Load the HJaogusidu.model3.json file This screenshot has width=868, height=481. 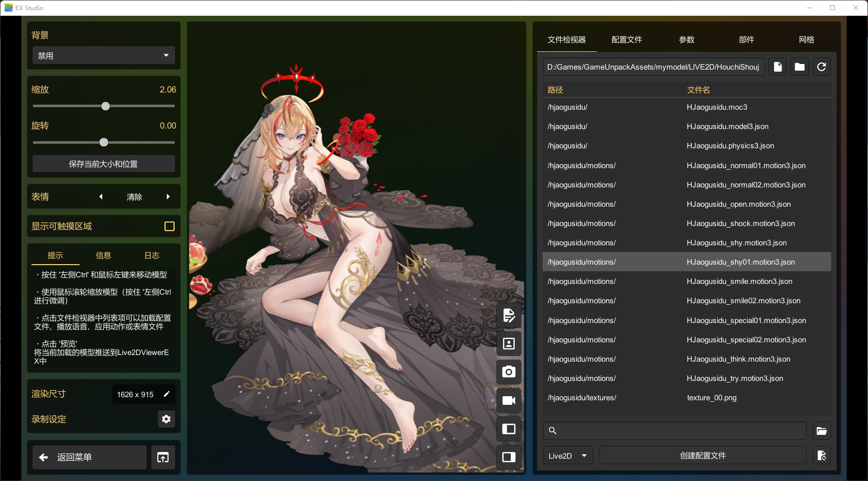pyautogui.click(x=687, y=126)
